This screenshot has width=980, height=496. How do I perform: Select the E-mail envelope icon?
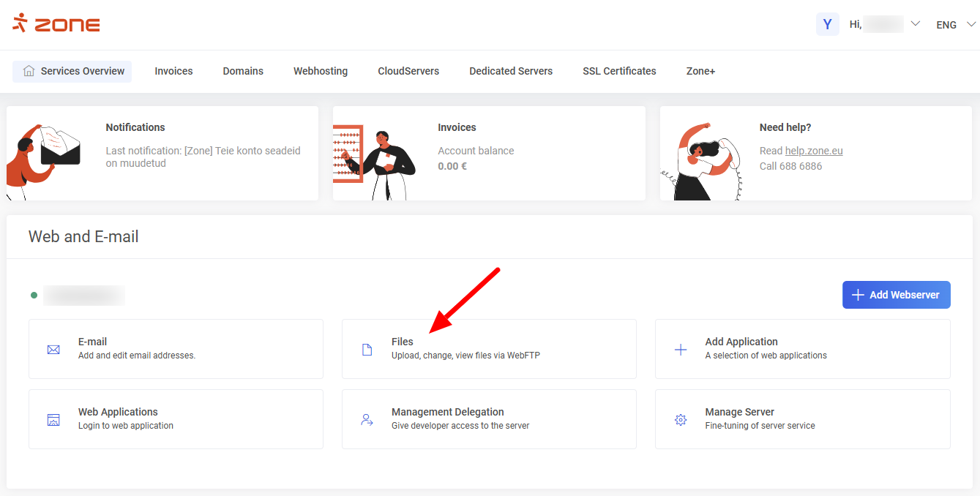click(x=53, y=349)
